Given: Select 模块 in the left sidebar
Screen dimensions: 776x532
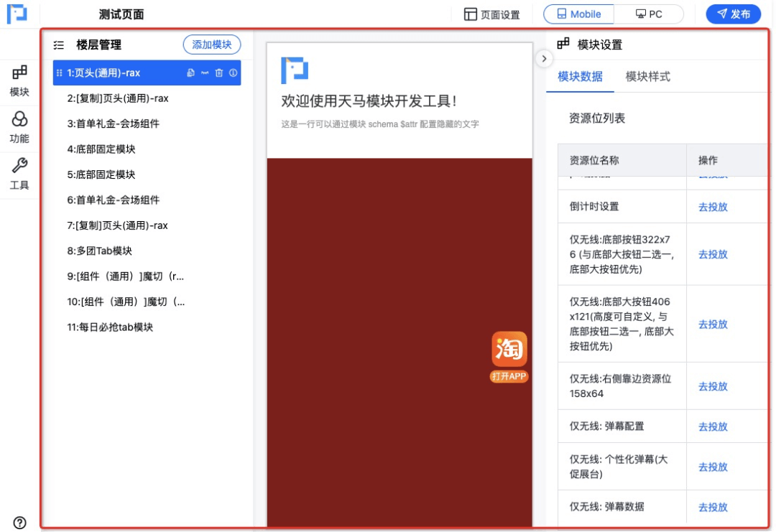Looking at the screenshot, I should pos(19,80).
